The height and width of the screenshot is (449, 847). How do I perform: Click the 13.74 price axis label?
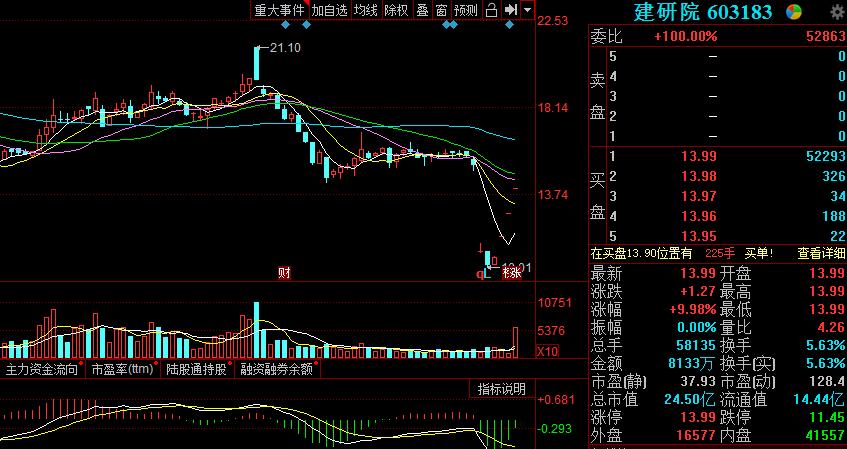(x=553, y=195)
